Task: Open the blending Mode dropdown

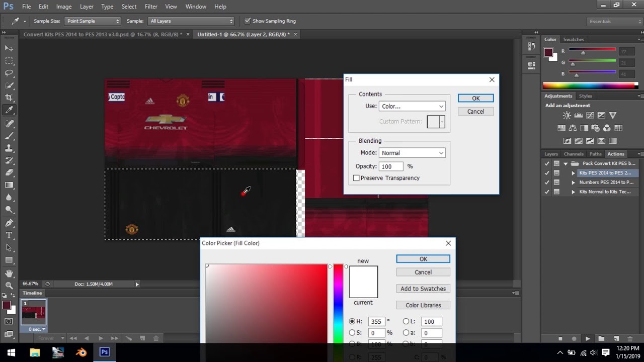Action: pos(412,153)
